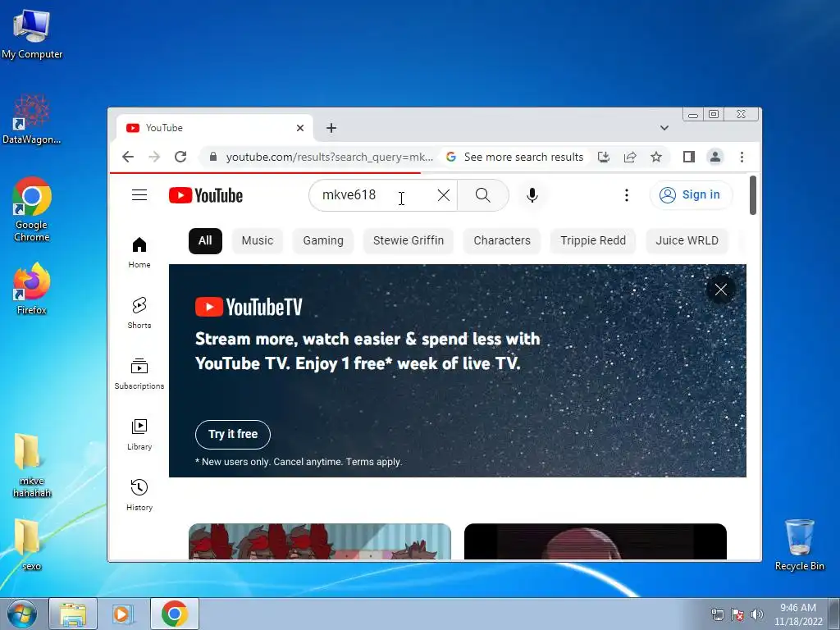Open media player from taskbar
This screenshot has width=840, height=630.
(x=123, y=614)
